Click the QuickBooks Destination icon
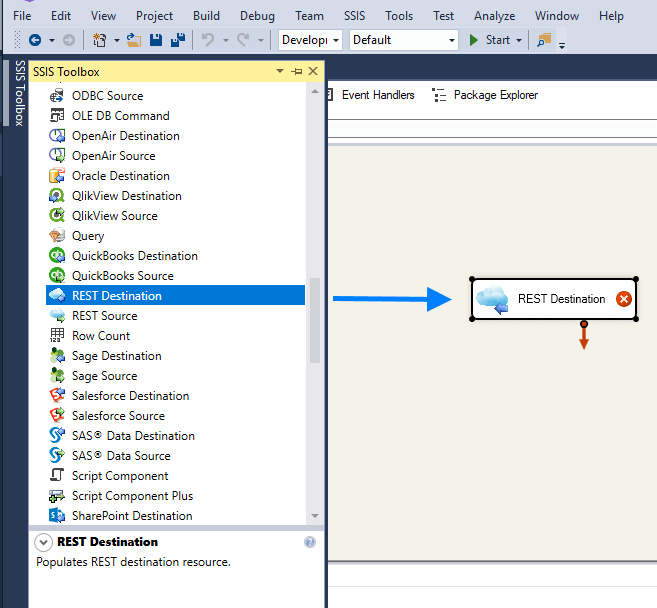The image size is (657, 608). click(x=57, y=256)
